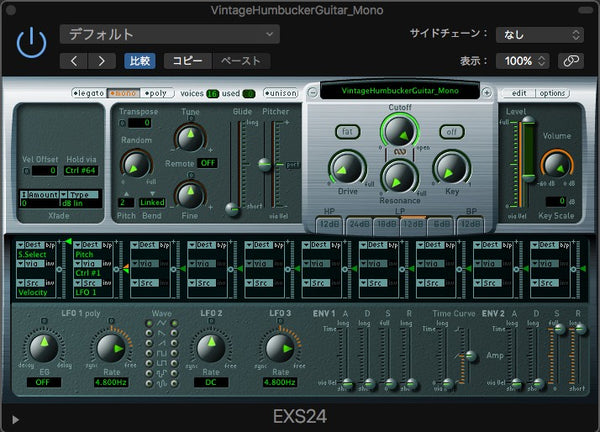
Task: Click the filter Key knob
Action: [x=452, y=168]
